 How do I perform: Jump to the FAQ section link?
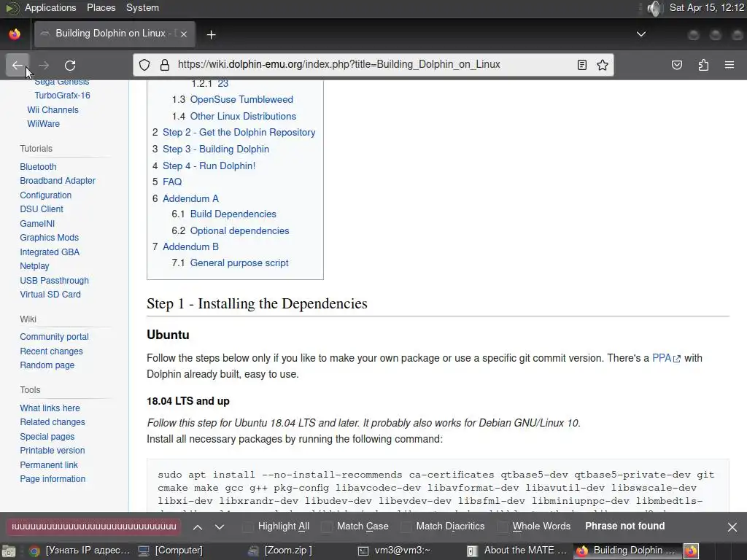[x=172, y=182]
